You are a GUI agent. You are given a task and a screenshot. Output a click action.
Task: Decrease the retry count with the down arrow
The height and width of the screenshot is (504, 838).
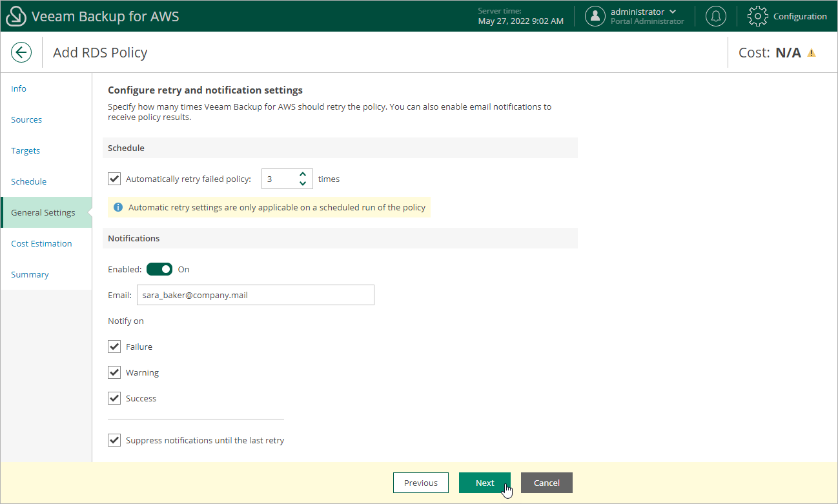point(302,183)
